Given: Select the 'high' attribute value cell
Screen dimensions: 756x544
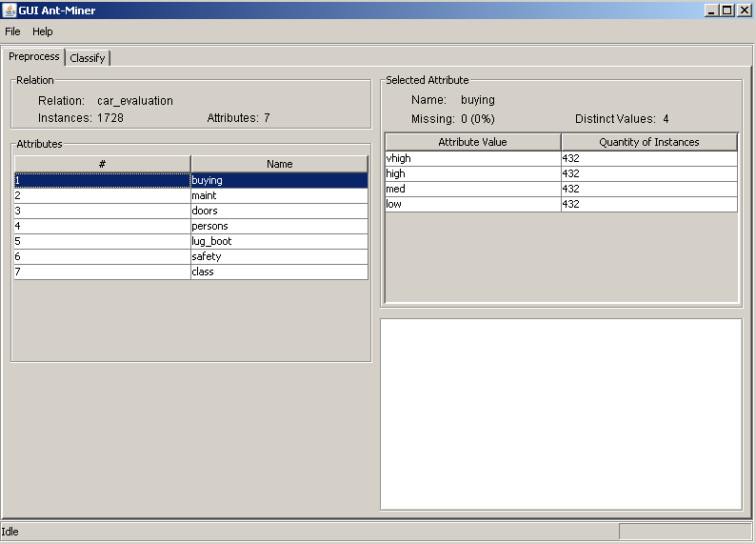Looking at the screenshot, I should [473, 173].
